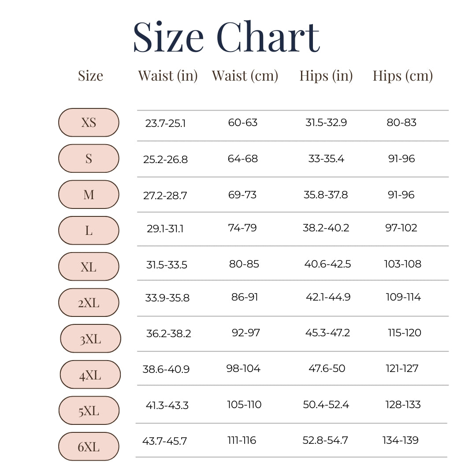The width and height of the screenshot is (476, 476).
Task: Select the 38.2-40.2 hips inches value
Action: pyautogui.click(x=326, y=228)
